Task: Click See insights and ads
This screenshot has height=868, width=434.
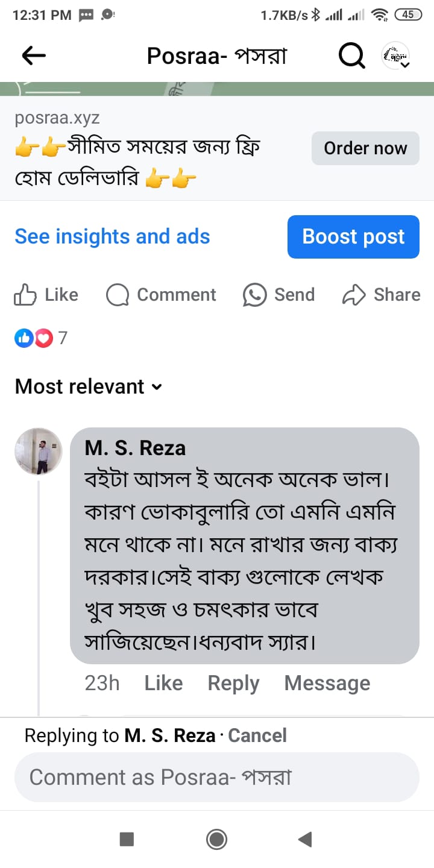Action: 112,236
